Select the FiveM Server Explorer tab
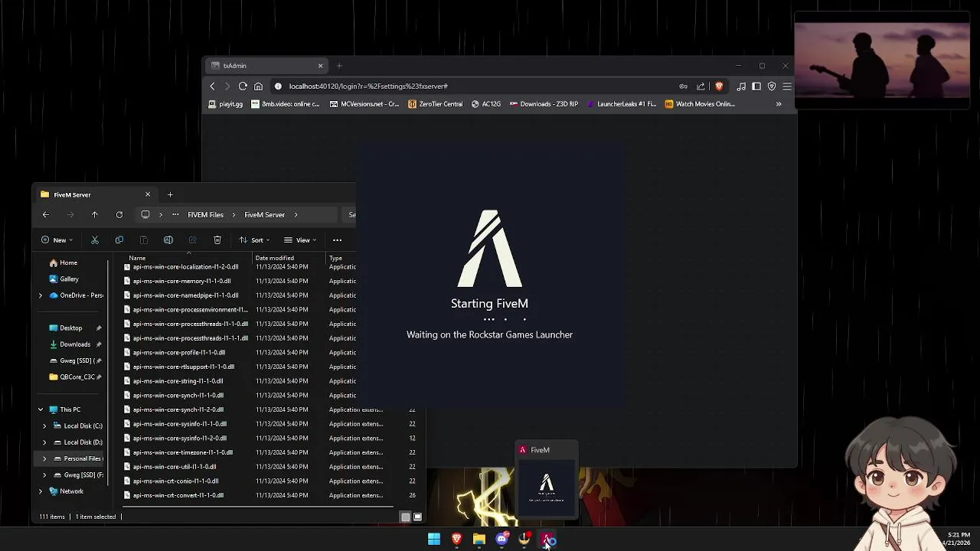Image resolution: width=980 pixels, height=551 pixels. pyautogui.click(x=96, y=194)
